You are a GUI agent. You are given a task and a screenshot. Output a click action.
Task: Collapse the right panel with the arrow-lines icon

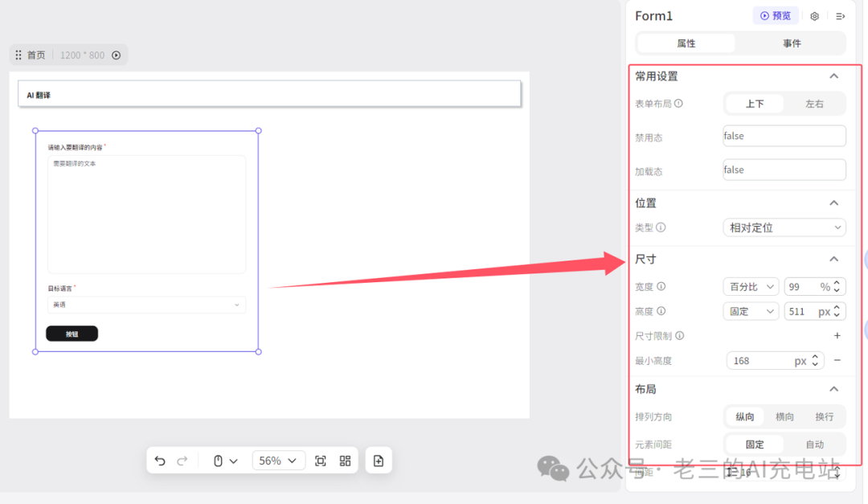point(841,16)
